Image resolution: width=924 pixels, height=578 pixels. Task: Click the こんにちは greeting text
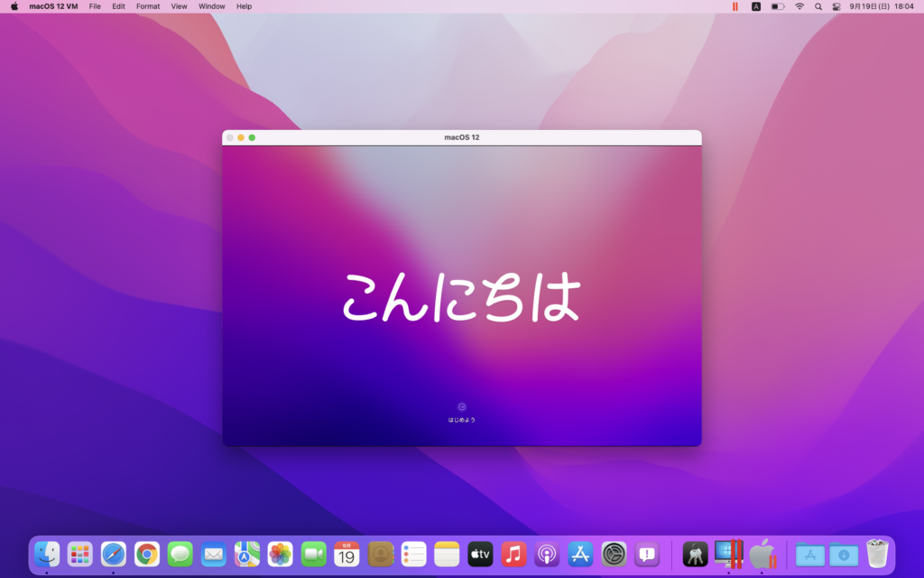tap(461, 297)
